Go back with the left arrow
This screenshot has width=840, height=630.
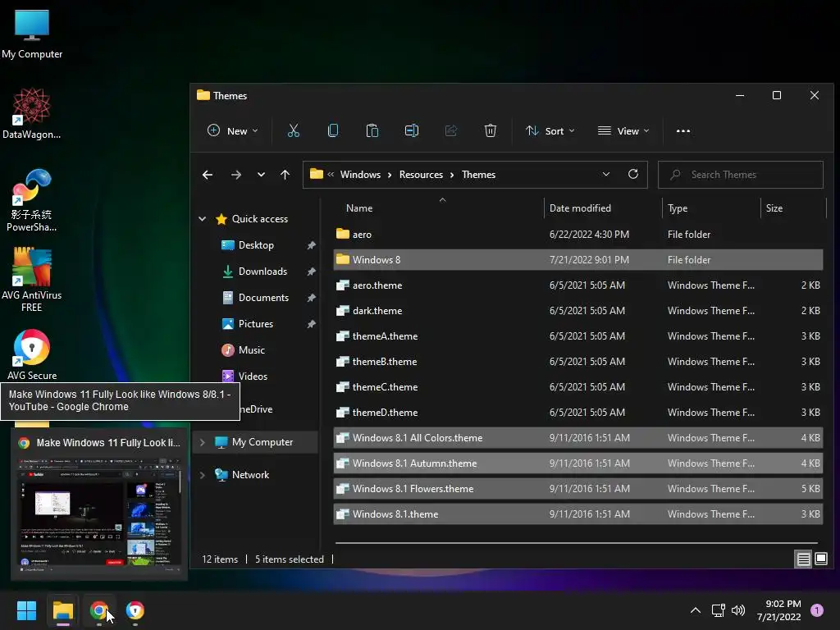coord(208,175)
